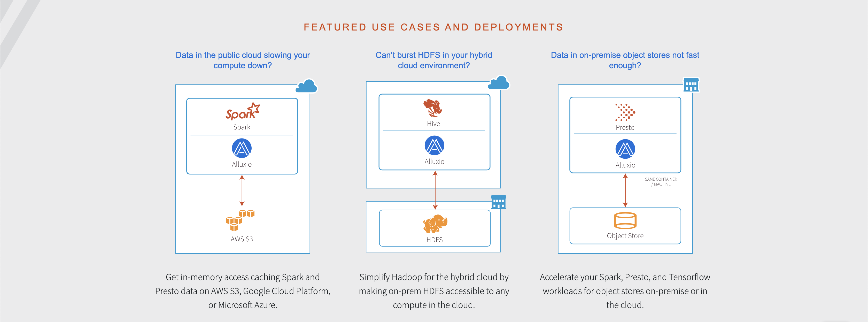The width and height of the screenshot is (868, 322).
Task: Open 'Data in on-premise object stores' link
Action: tap(625, 60)
